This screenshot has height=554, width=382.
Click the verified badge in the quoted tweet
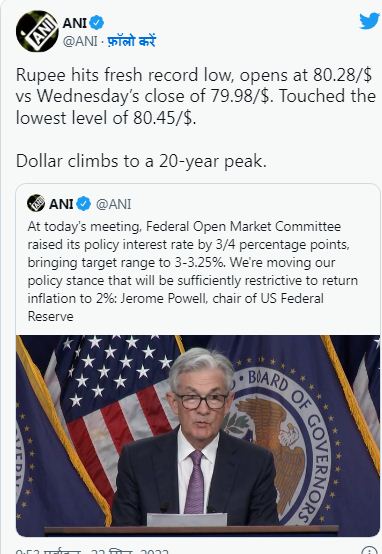click(x=84, y=204)
